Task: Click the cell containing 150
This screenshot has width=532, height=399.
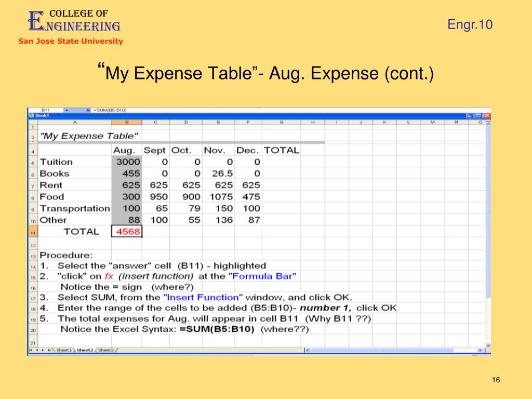Action: [219, 208]
